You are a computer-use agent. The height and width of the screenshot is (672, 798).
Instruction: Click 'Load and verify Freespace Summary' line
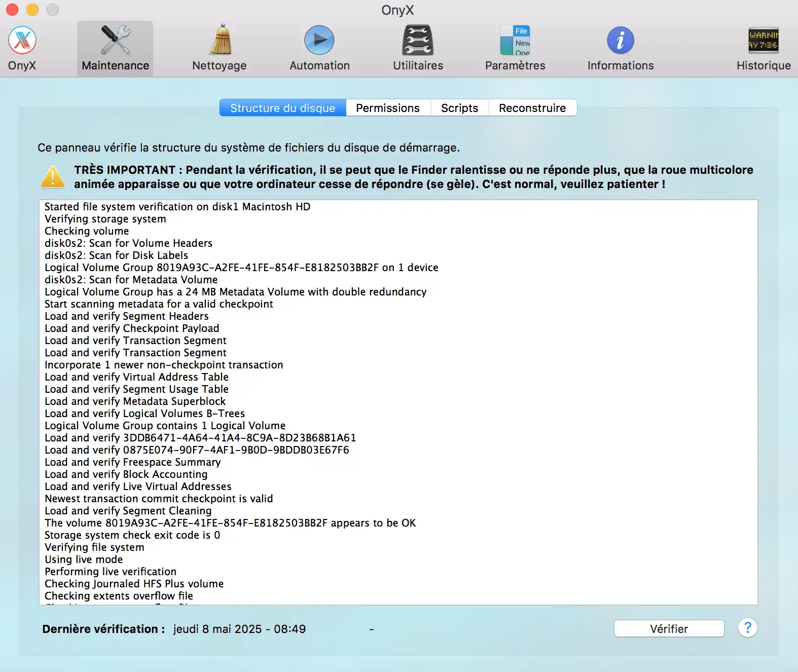pos(133,462)
